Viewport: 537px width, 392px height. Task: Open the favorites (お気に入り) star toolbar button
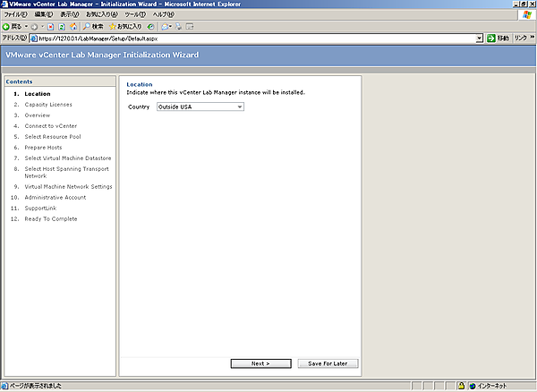pyautogui.click(x=125, y=27)
